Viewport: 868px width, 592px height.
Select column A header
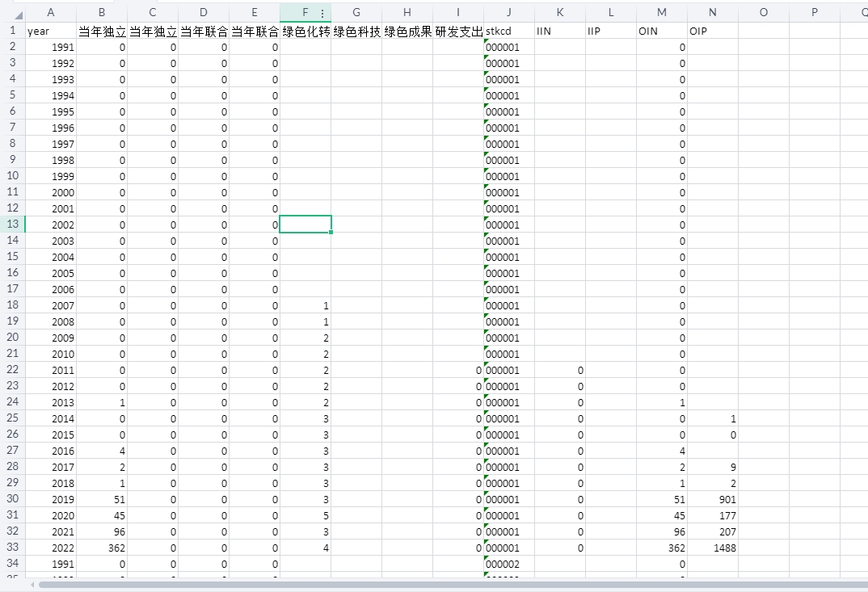51,12
